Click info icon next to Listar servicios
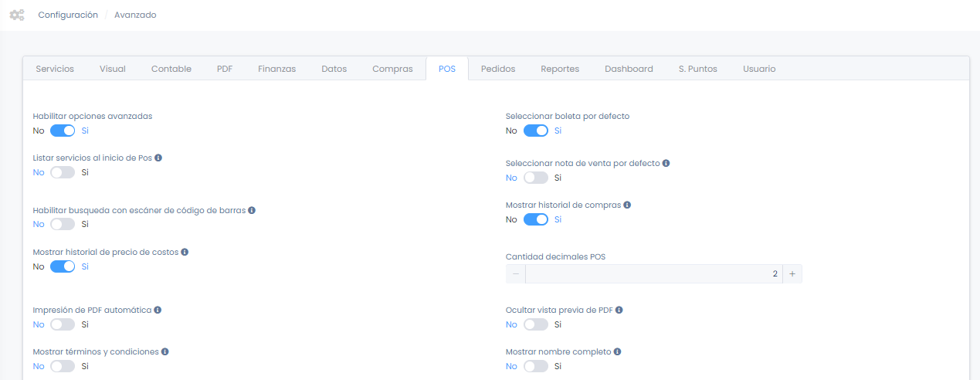Image resolution: width=980 pixels, height=380 pixels. click(x=158, y=158)
